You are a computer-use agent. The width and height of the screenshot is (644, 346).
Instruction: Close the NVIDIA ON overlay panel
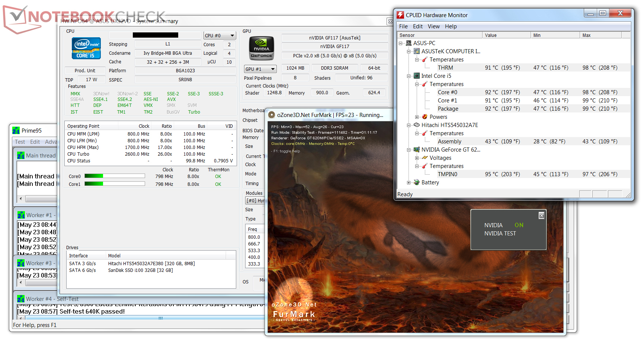click(541, 215)
